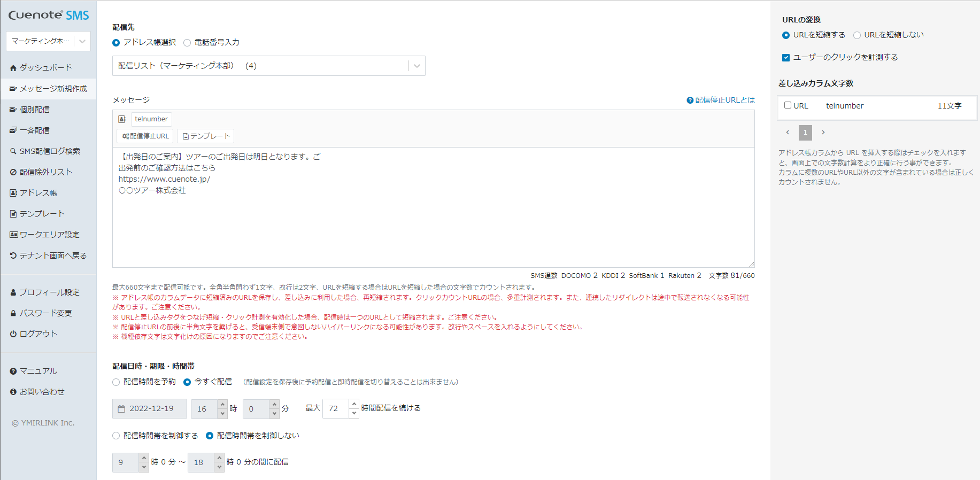Viewport: 980px width, 480px height.
Task: Click the magnifier icon for SMS配信ログ検索
Action: 13,151
